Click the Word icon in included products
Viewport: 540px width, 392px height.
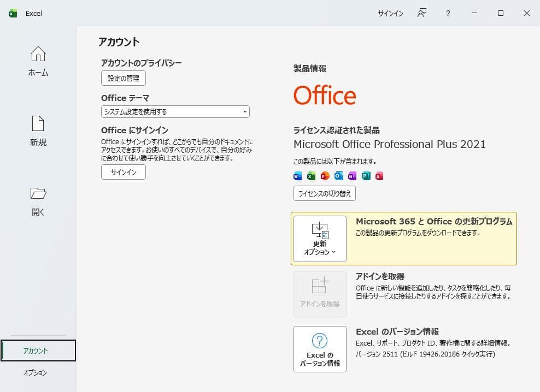(297, 176)
